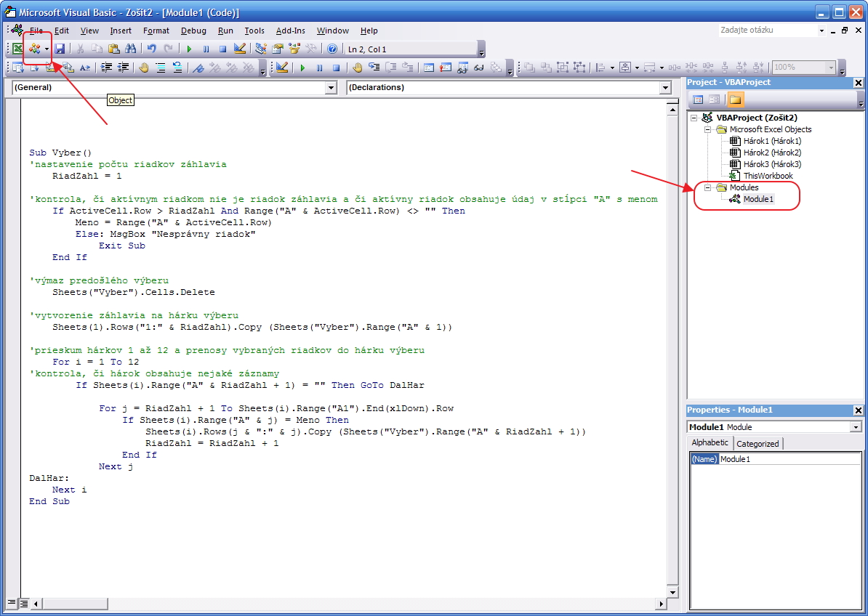Select ThisWorkbook in the project tree

[768, 176]
